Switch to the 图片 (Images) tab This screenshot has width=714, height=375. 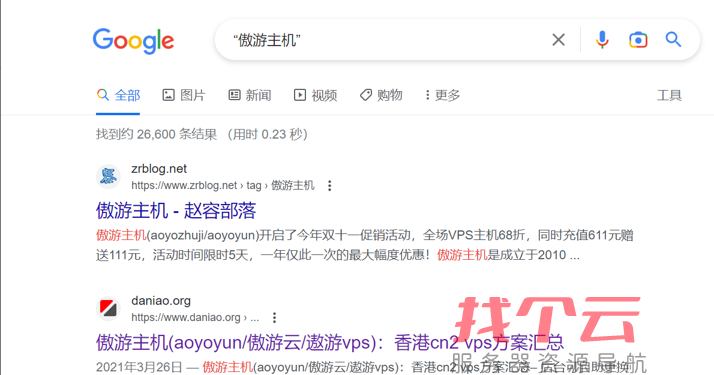pyautogui.click(x=184, y=95)
